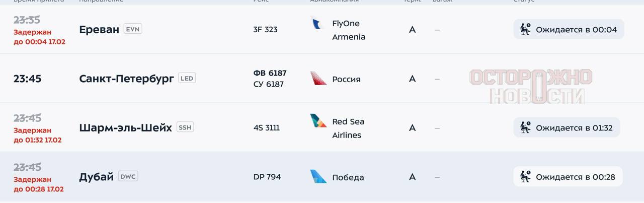644x203 pixels.
Task: Select flight number 3F 323
Action: pyautogui.click(x=265, y=29)
